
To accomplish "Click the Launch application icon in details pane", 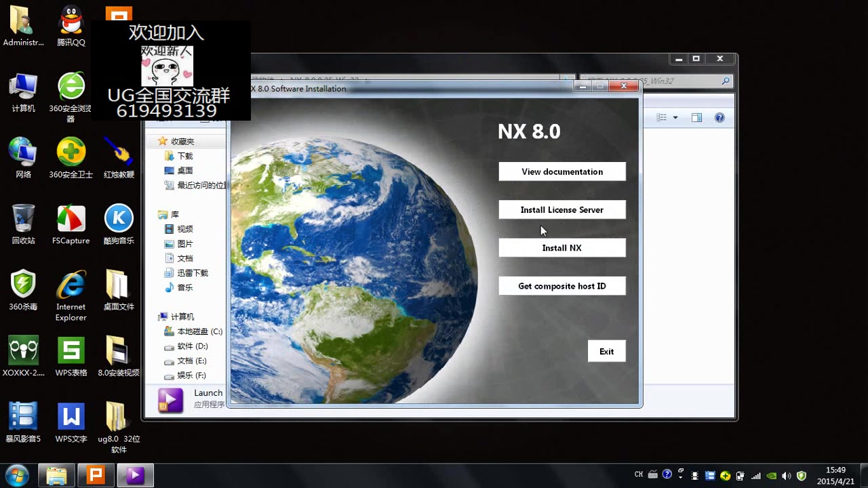I will (170, 400).
